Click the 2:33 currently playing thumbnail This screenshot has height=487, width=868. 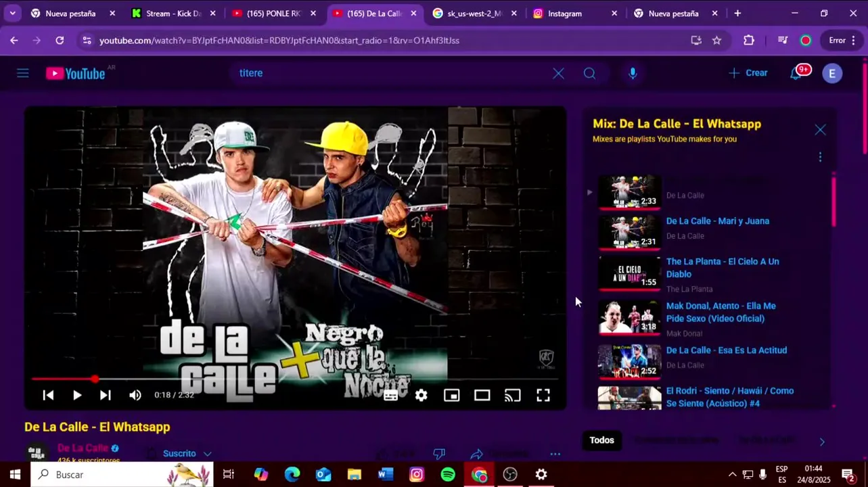pyautogui.click(x=629, y=192)
